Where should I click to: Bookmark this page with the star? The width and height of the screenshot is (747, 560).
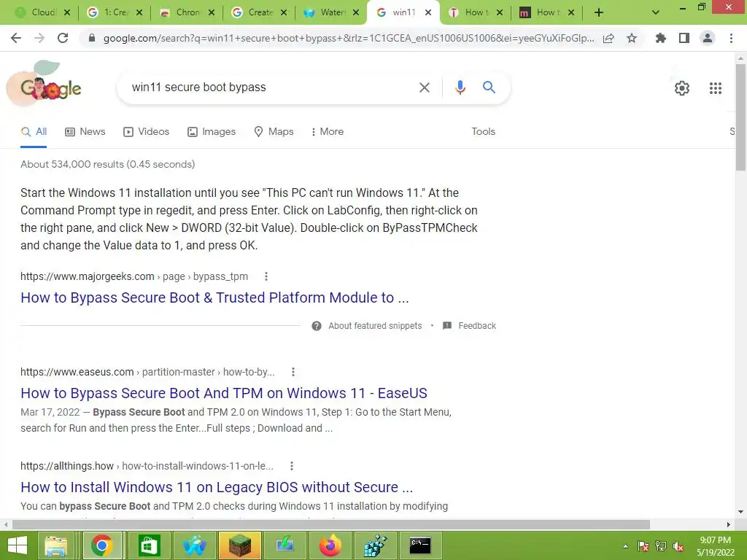coord(632,38)
